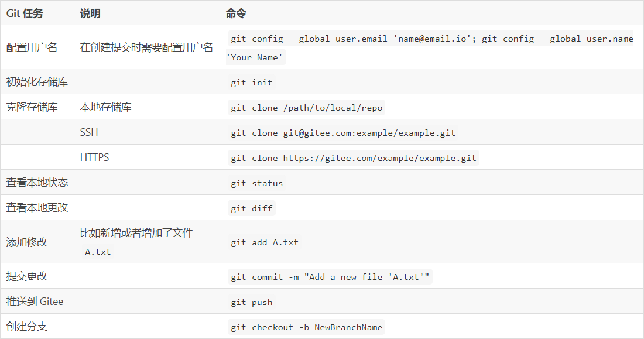Click the "git init" code snippet
This screenshot has width=644, height=339.
(x=251, y=83)
